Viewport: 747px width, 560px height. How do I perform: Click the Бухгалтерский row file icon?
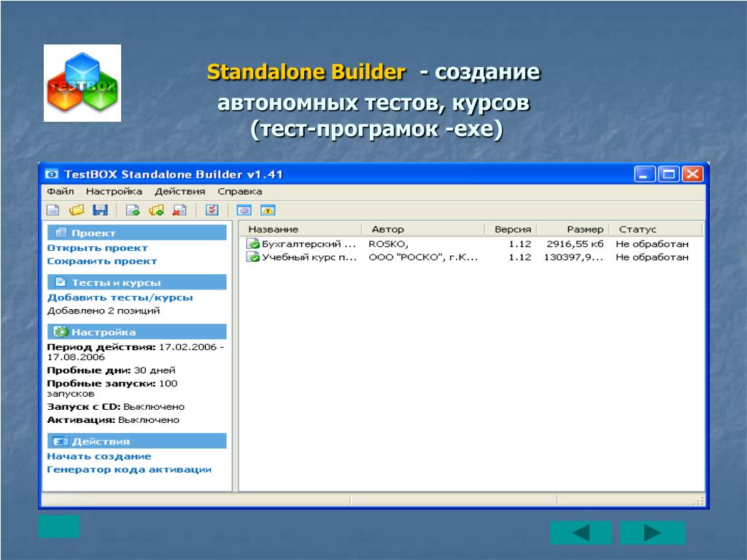(252, 244)
